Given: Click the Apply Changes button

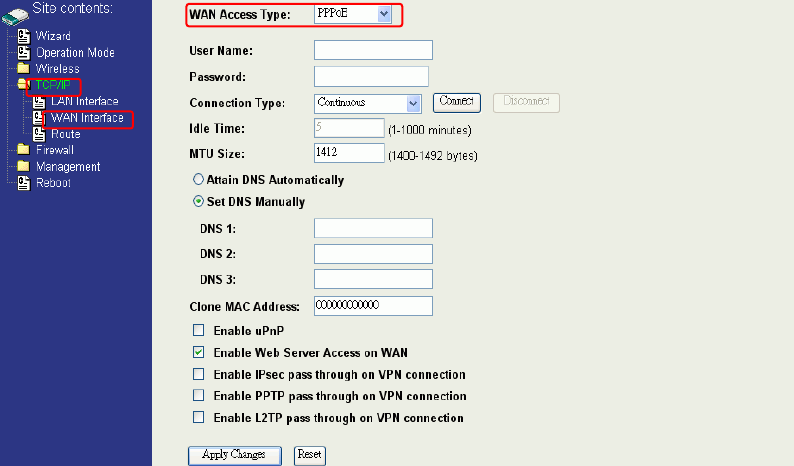Looking at the screenshot, I should click(234, 455).
